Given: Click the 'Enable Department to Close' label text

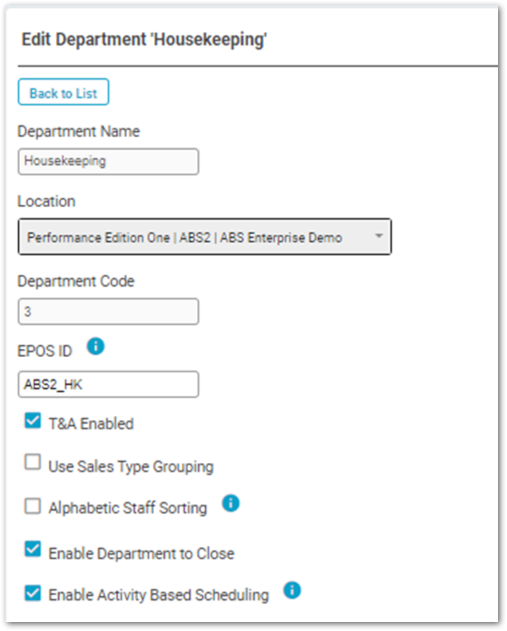Looking at the screenshot, I should [141, 554].
